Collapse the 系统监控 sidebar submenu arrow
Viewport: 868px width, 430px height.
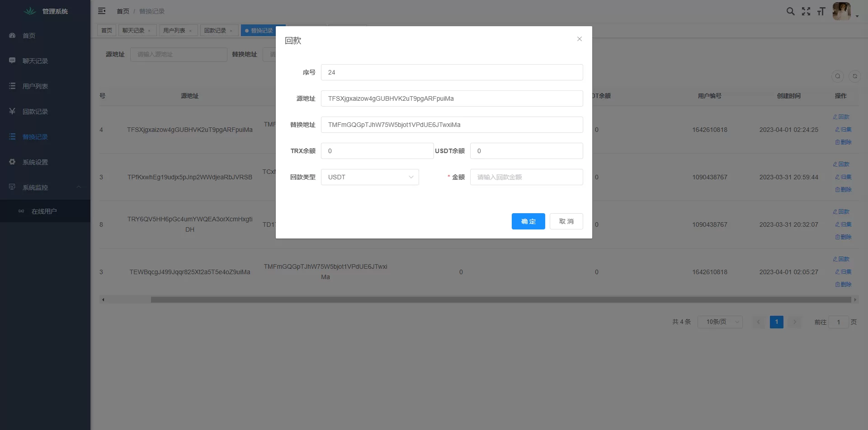click(x=79, y=187)
